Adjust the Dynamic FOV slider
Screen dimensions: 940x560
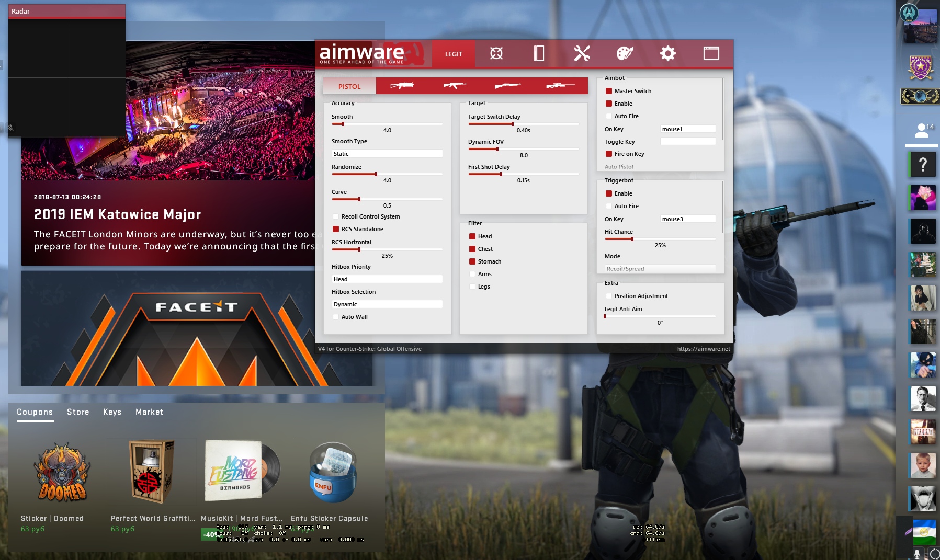[524, 149]
